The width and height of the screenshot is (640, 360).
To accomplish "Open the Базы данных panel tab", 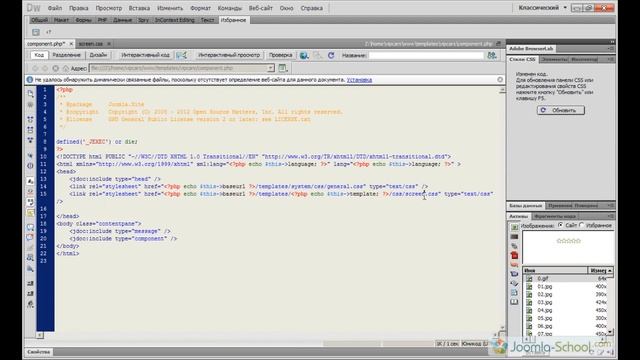I will tap(525, 206).
